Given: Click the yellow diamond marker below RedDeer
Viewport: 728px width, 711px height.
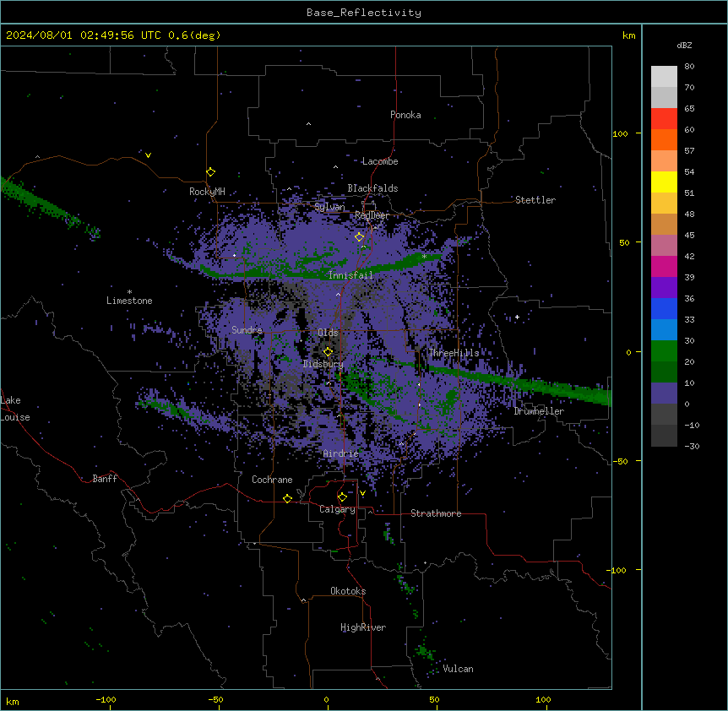Looking at the screenshot, I should coord(360,237).
